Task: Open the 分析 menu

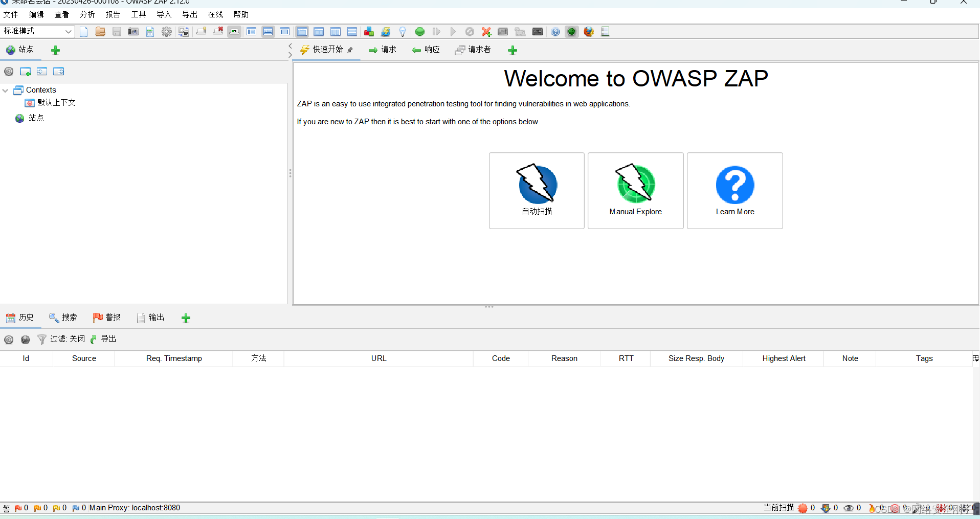Action: tap(87, 14)
